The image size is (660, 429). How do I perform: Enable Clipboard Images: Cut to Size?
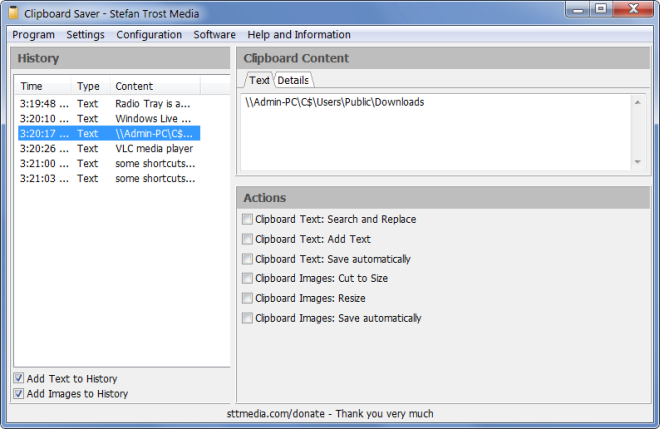click(x=247, y=278)
